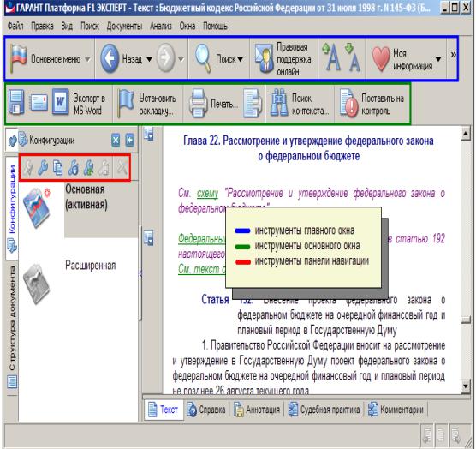Select the Текст tab
Image resolution: width=476 pixels, height=449 pixels.
tap(164, 410)
